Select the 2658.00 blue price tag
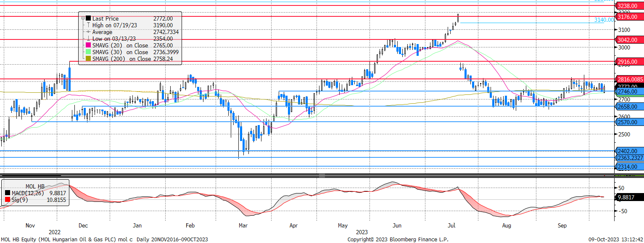Screen dimensions: 644x243 629,107
